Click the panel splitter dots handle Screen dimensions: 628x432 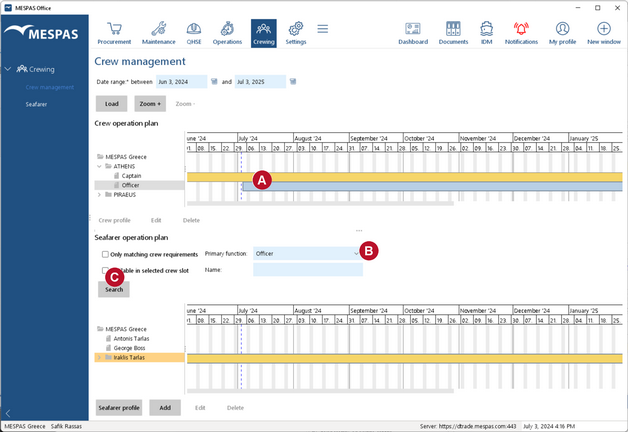(x=359, y=231)
